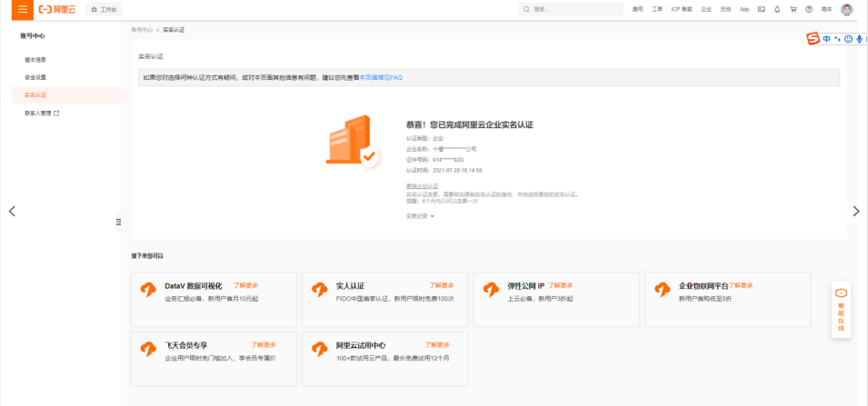Select 安全设置 in the sidebar
868x406 pixels.
[x=36, y=77]
